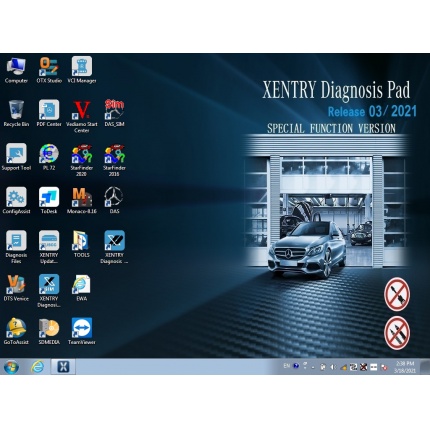This screenshot has width=430, height=430.
Task: Launch VCI Manager from the desktop
Action: [82, 70]
